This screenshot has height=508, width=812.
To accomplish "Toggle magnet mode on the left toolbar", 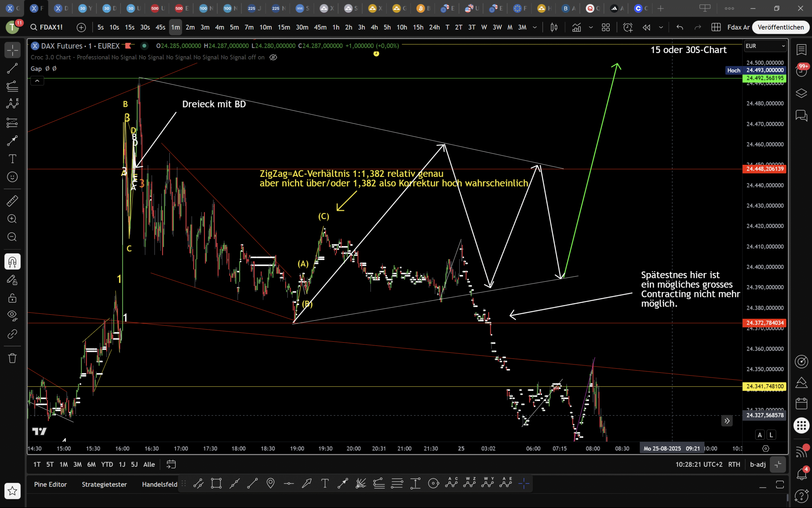I will tap(12, 261).
